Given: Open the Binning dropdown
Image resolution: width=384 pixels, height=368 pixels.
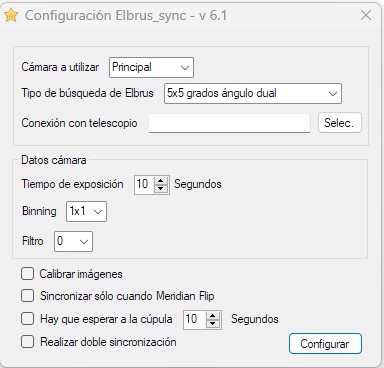Looking at the screenshot, I should pyautogui.click(x=86, y=211).
